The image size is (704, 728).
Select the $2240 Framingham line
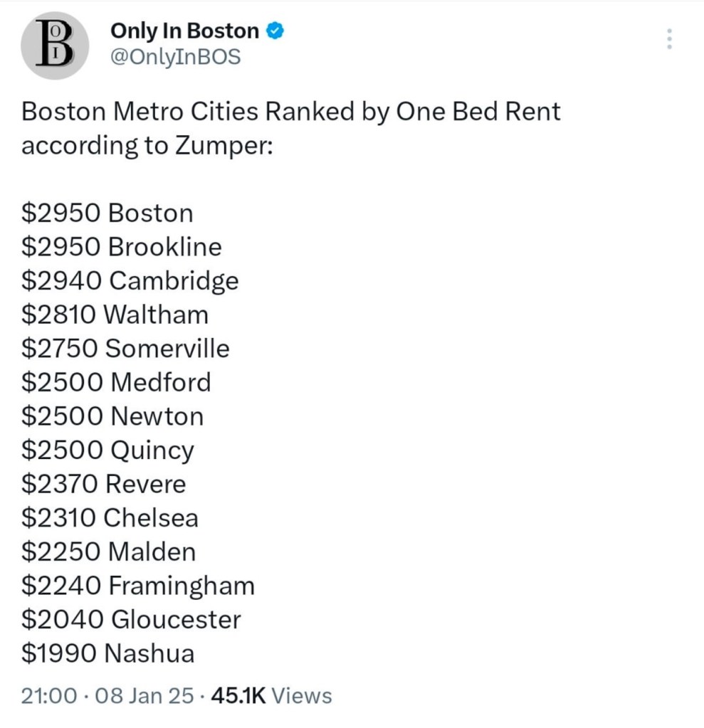pos(138,586)
